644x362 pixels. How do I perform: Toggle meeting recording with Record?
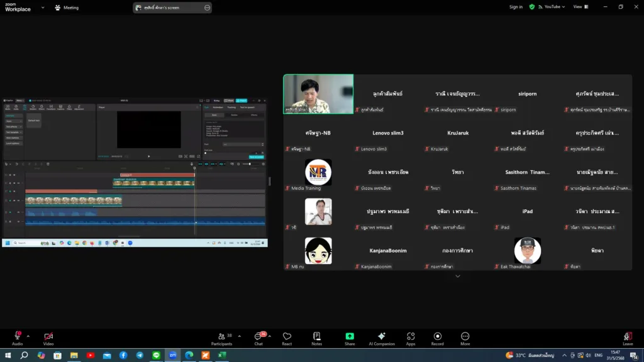tap(438, 338)
